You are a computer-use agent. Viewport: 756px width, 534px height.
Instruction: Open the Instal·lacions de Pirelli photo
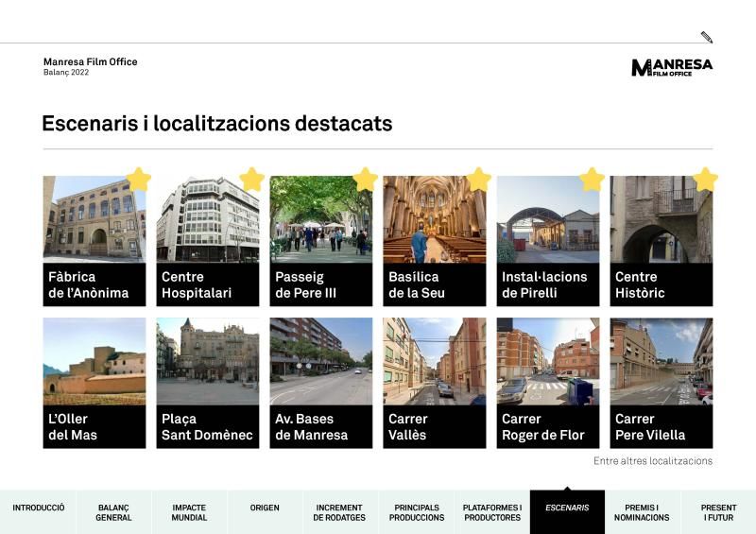pos(548,219)
